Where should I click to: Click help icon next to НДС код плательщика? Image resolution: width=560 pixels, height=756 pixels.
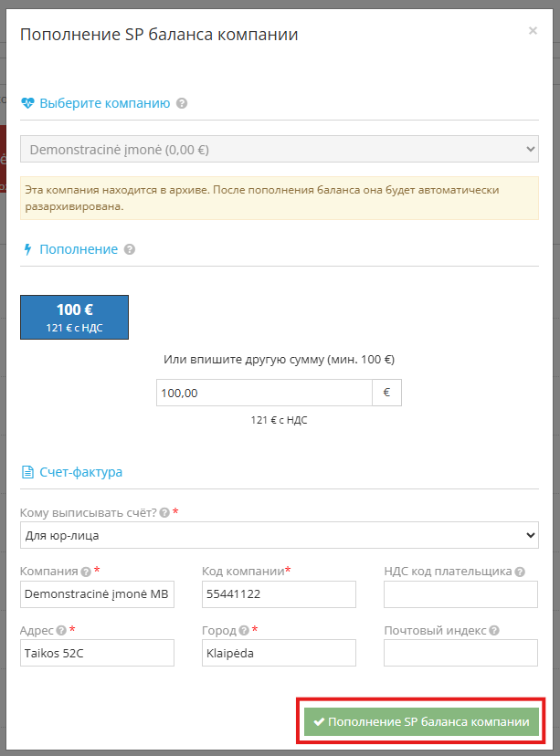point(520,572)
